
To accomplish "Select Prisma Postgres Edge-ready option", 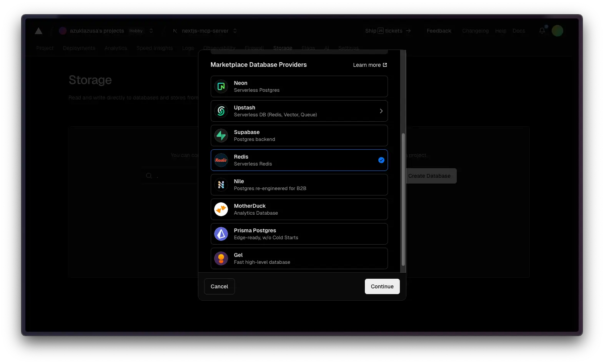I will click(x=299, y=234).
